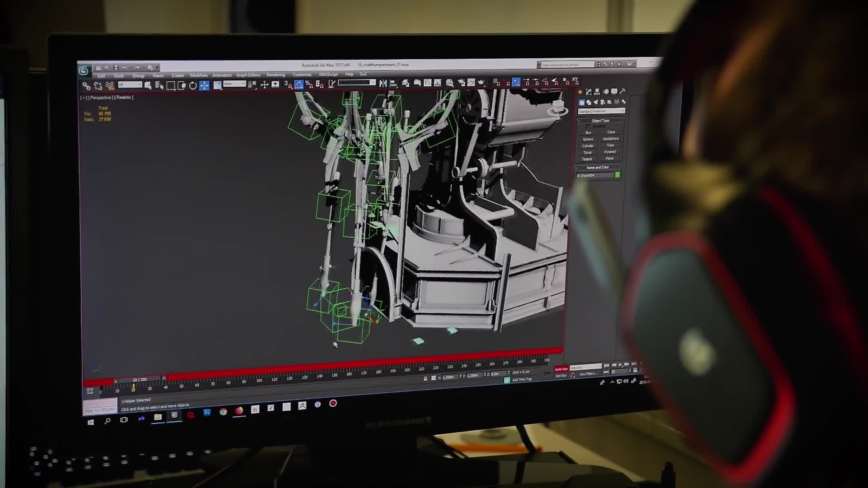
Task: Select Helpers category in Create panel
Action: click(x=609, y=102)
